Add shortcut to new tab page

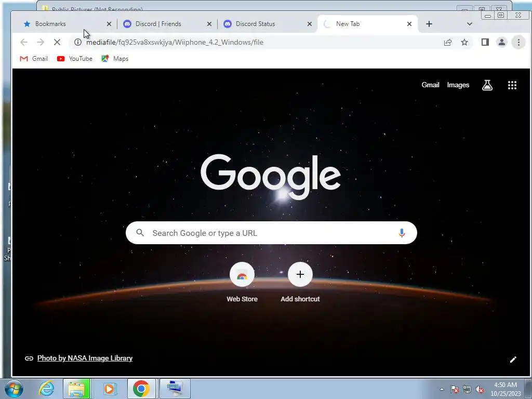tap(300, 282)
